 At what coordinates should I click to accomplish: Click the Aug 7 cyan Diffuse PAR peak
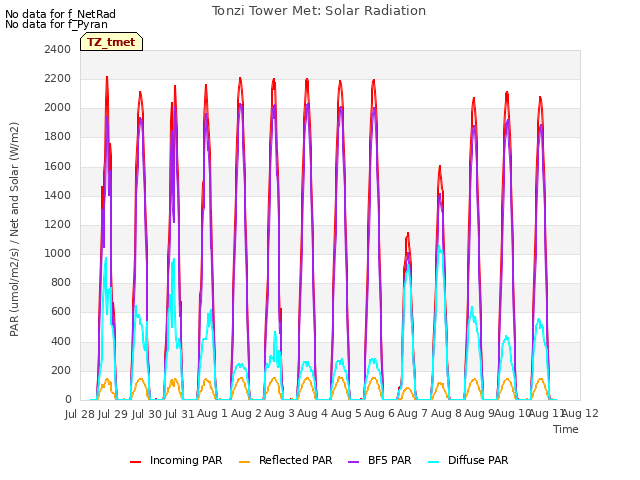tap(440, 247)
